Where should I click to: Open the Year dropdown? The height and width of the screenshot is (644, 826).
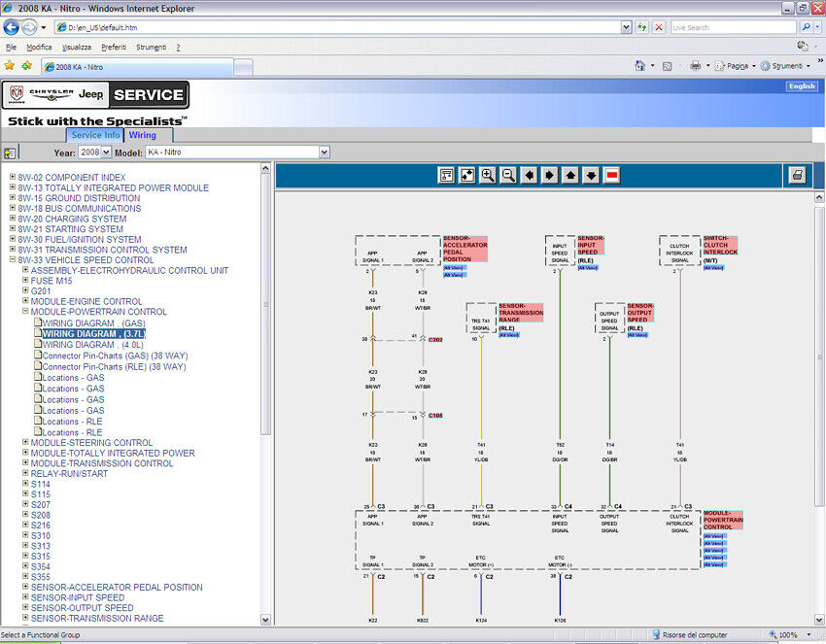[94, 153]
